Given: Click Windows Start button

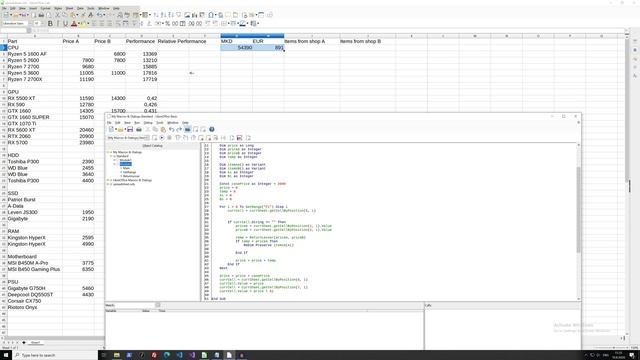Looking at the screenshot, I should (6, 355).
